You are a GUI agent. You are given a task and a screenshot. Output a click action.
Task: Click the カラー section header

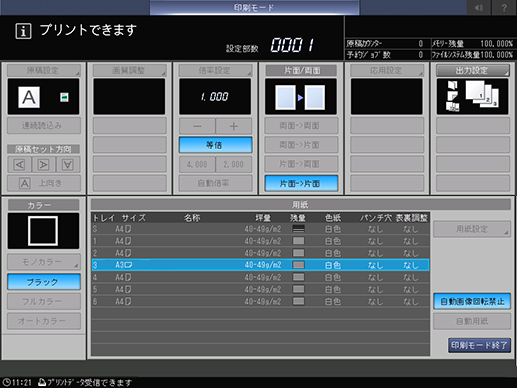(43, 205)
